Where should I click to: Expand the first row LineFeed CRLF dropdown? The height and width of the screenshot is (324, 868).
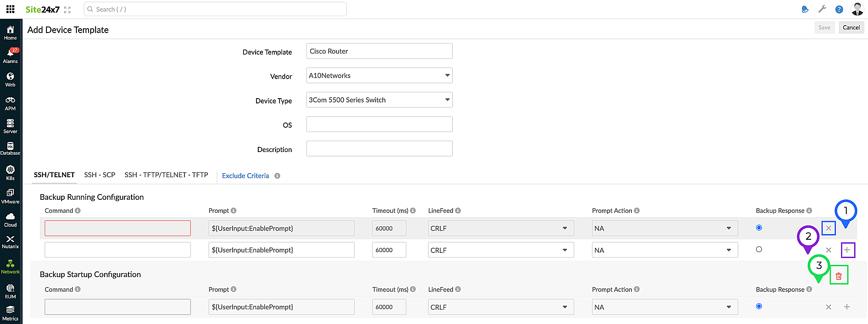click(500, 228)
